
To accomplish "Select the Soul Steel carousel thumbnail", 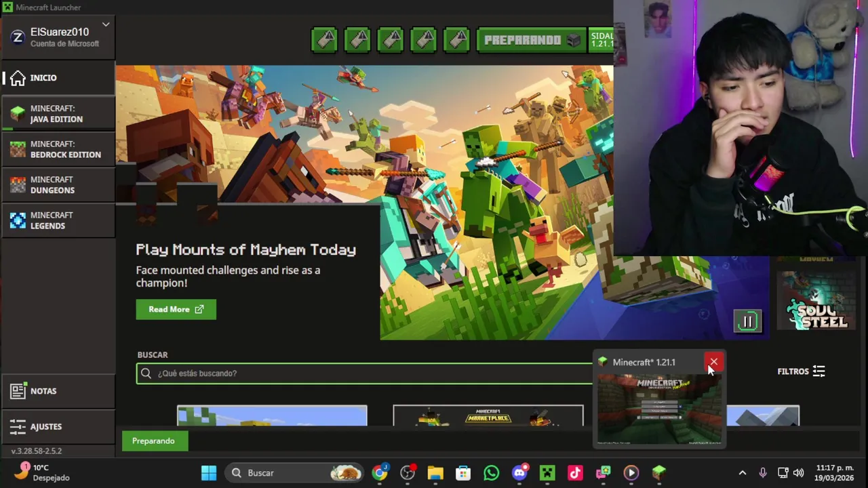I will click(x=816, y=301).
